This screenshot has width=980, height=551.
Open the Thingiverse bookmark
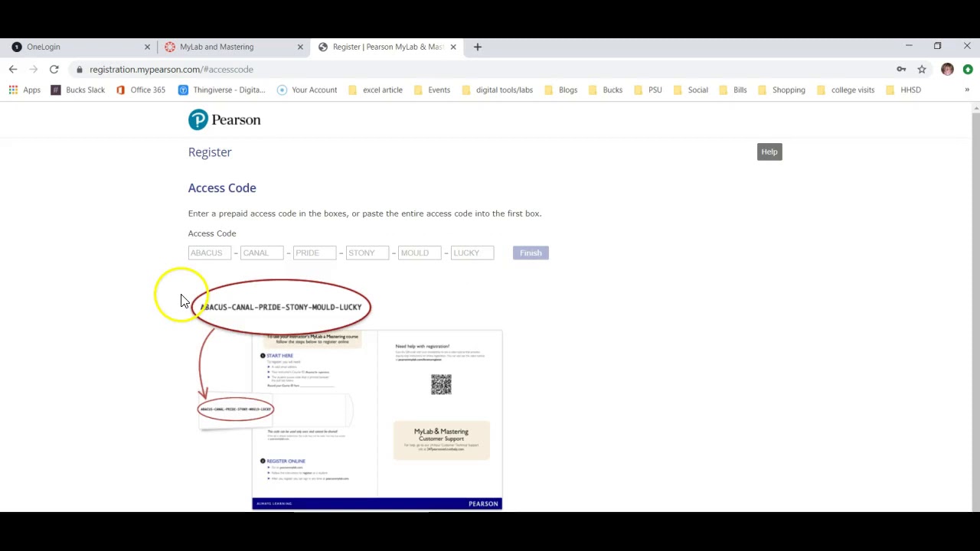(x=222, y=90)
